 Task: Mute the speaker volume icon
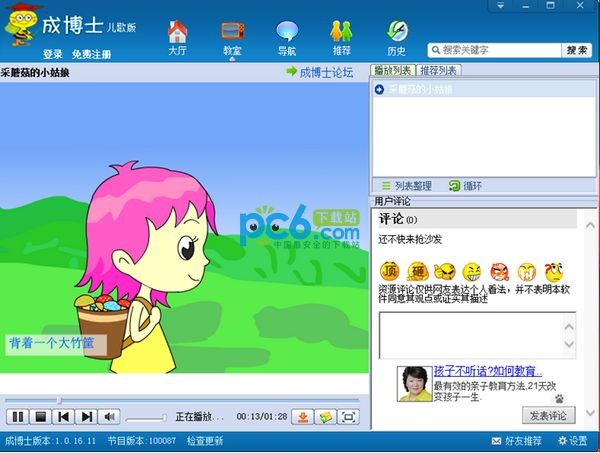109,417
